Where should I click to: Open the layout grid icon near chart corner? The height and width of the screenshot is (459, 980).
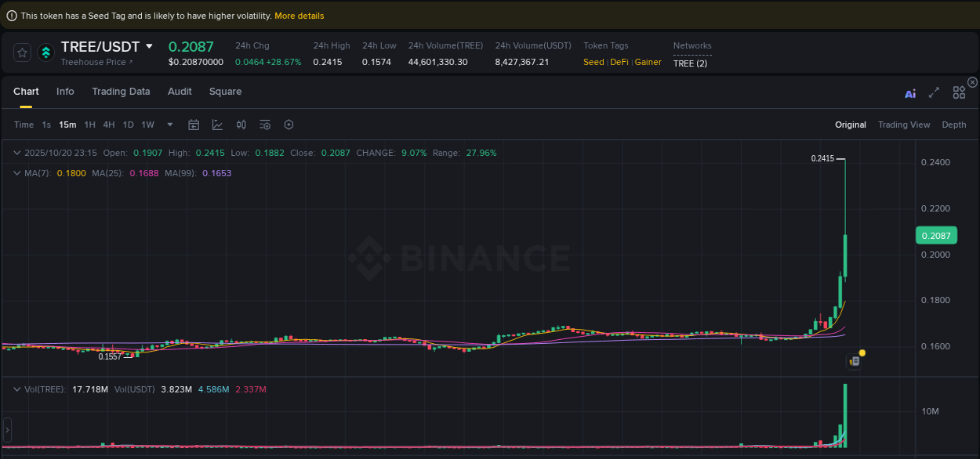coord(959,92)
